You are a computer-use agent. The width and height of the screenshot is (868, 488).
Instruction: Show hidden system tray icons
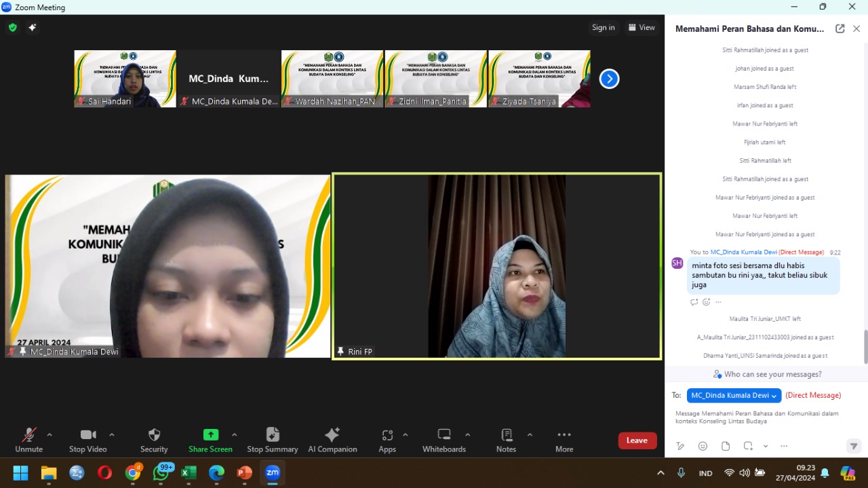click(660, 472)
